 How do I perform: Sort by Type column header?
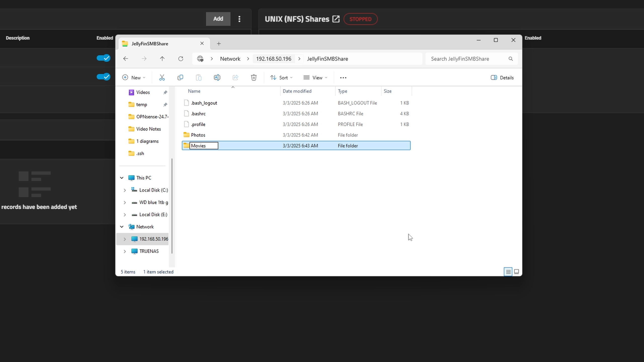click(x=342, y=91)
